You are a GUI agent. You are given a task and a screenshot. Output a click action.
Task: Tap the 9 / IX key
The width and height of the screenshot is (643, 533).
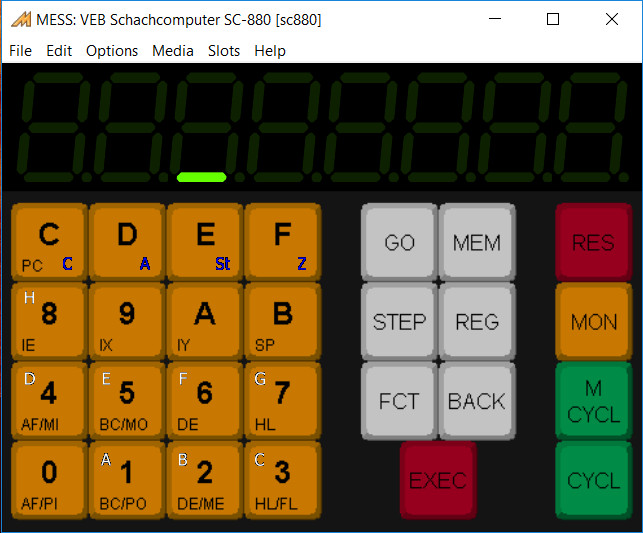pyautogui.click(x=127, y=322)
